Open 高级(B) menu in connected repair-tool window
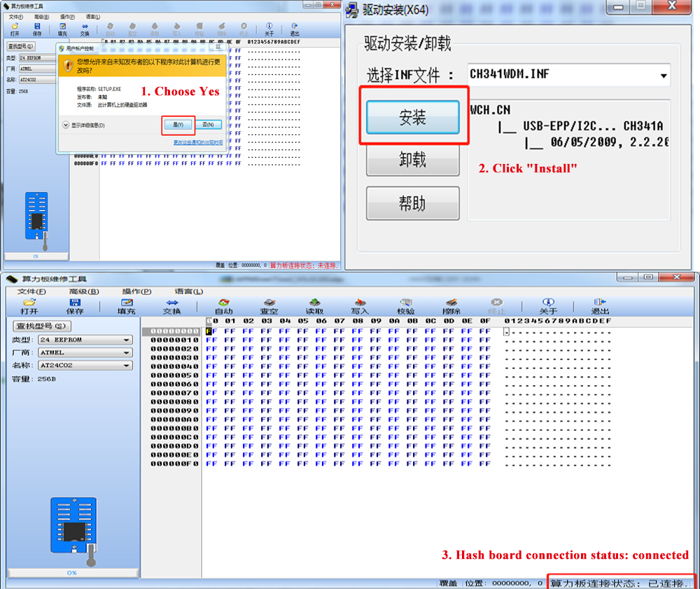 [84, 291]
